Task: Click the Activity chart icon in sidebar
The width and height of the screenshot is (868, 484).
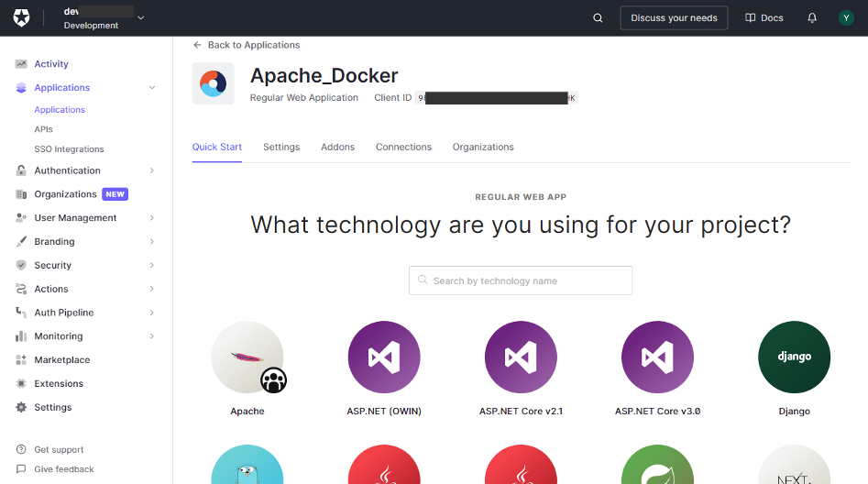Action: pos(21,63)
